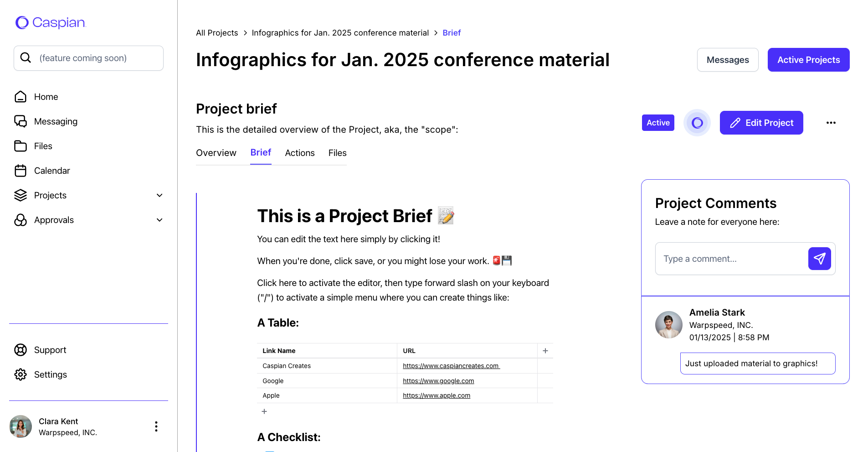This screenshot has height=452, width=868.
Task: Expand the Approvals sidebar section
Action: [x=159, y=220]
